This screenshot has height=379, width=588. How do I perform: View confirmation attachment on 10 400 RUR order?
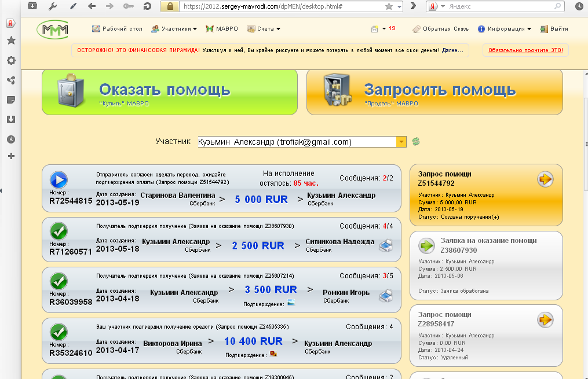pos(273,353)
